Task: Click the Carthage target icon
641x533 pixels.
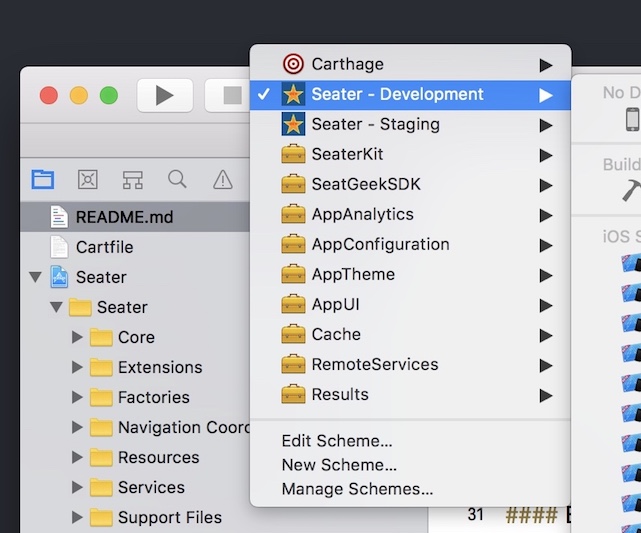Action: click(293, 64)
